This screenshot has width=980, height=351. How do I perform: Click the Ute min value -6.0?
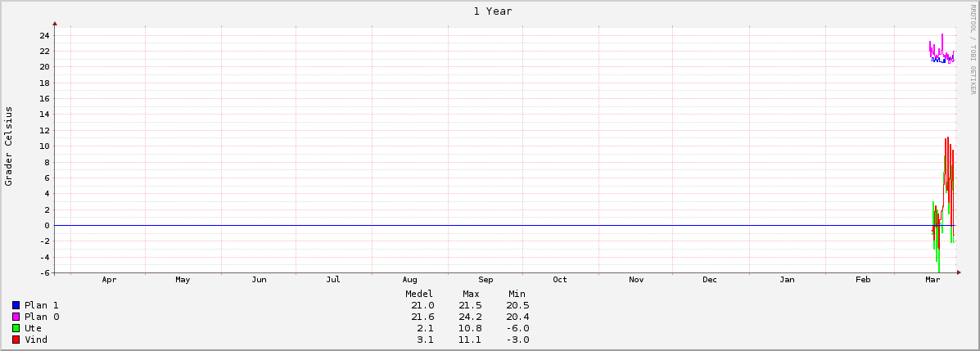tap(517, 328)
